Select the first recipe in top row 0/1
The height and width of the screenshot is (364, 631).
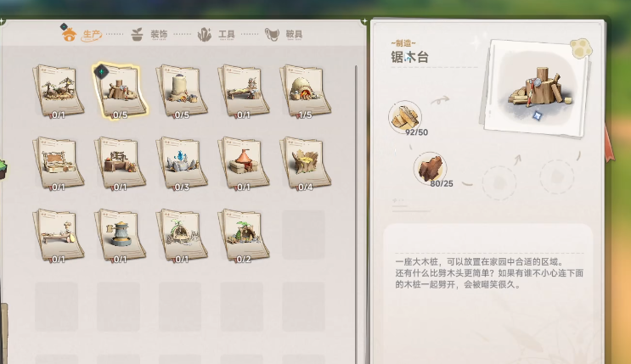[x=59, y=92]
